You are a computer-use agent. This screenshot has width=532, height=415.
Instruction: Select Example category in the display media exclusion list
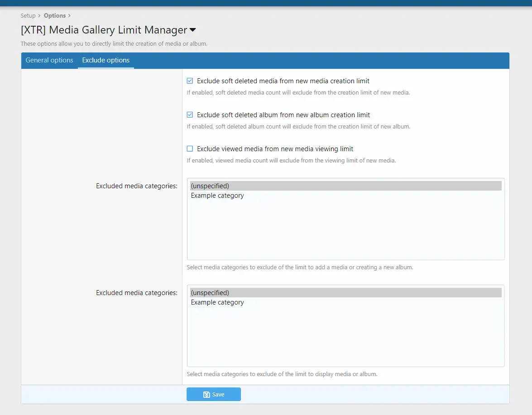[346, 302]
